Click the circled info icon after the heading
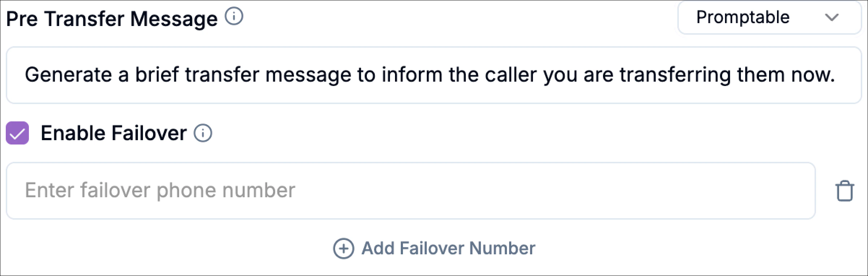Screen dimensions: 868x276 (x=235, y=16)
